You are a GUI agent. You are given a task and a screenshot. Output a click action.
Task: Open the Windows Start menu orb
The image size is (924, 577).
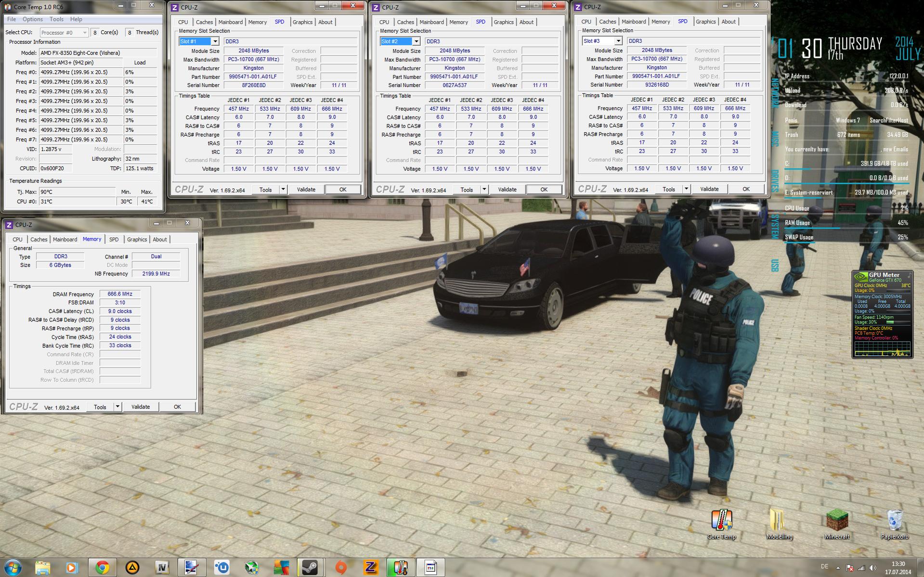pos(13,567)
